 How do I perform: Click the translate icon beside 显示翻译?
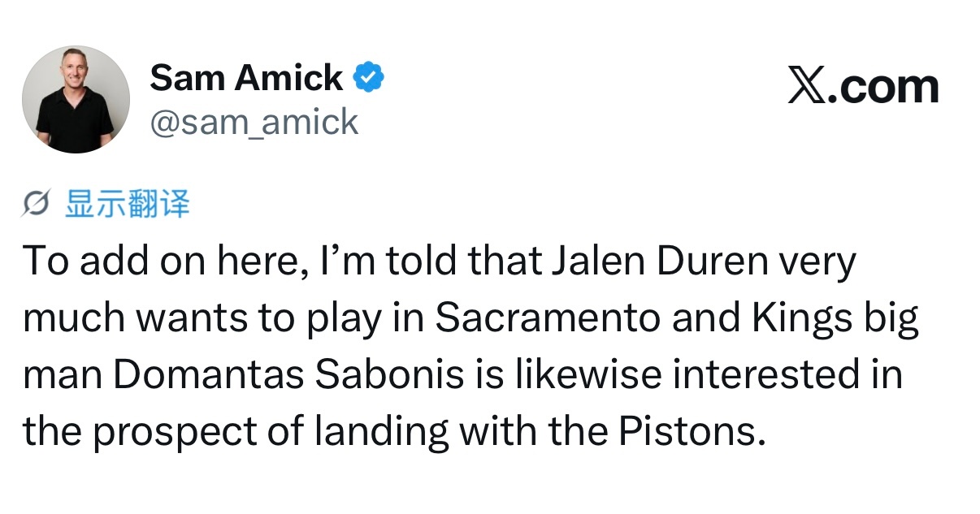pyautogui.click(x=37, y=205)
